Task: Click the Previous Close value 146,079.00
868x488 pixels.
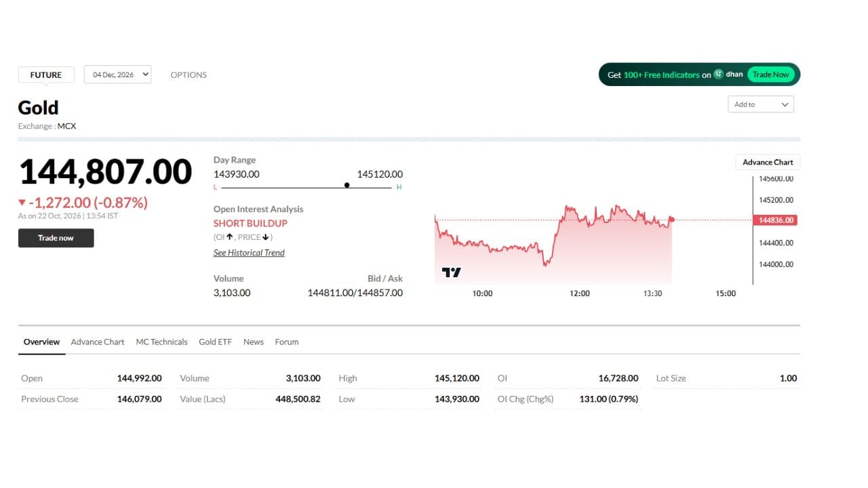Action: (x=140, y=399)
